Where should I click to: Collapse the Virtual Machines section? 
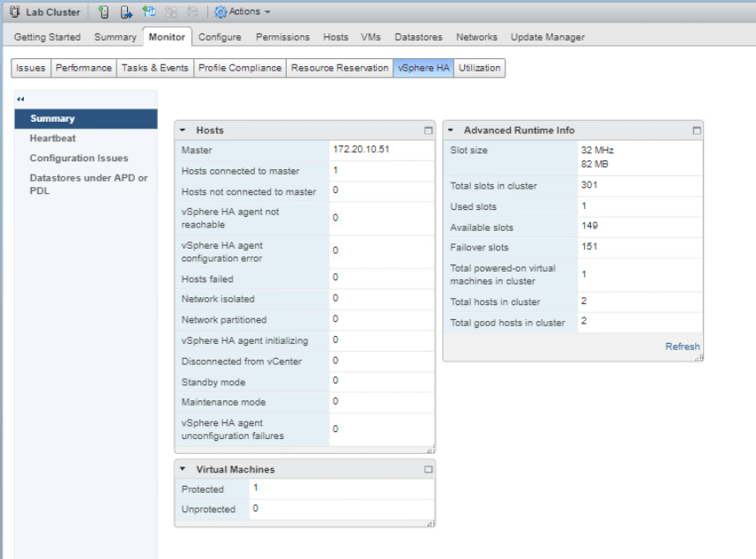[x=183, y=470]
